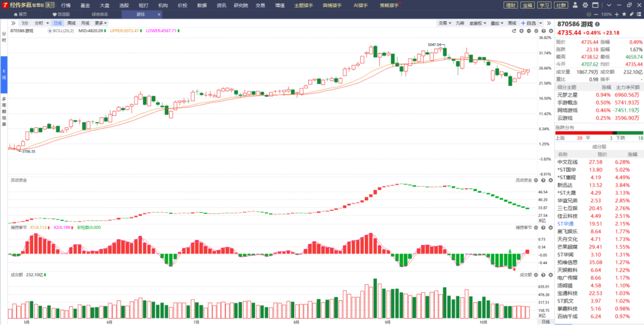644x325 pixels.
Task: Open the 选股 menu
Action: click(124, 5)
